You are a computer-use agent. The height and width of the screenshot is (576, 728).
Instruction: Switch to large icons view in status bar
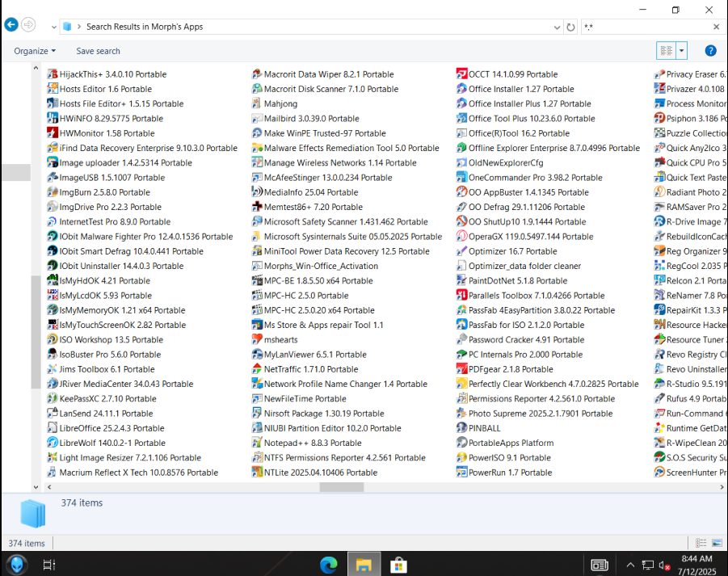pos(717,543)
